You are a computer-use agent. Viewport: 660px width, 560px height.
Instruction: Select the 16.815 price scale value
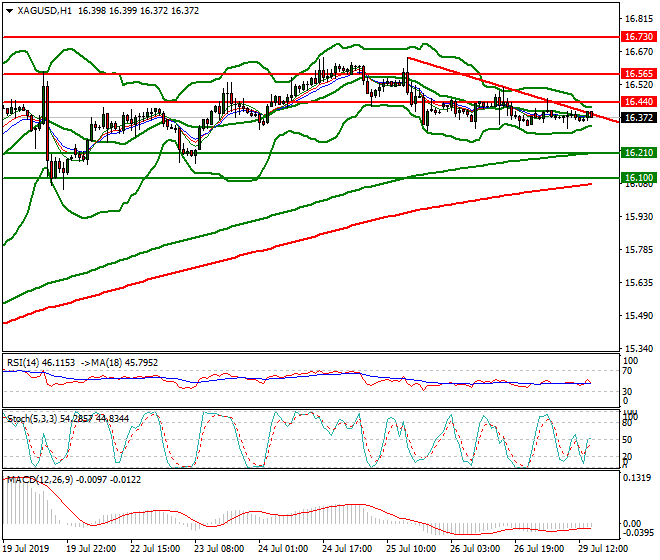pos(639,19)
